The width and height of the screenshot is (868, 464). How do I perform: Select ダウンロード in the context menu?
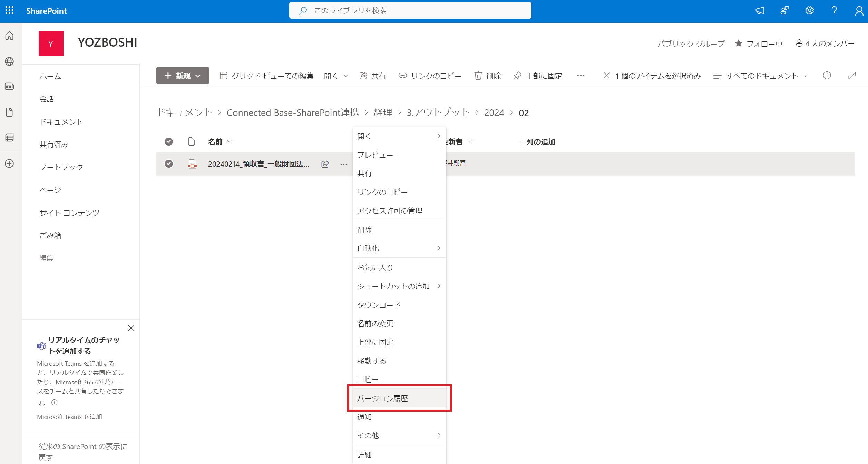399,305
